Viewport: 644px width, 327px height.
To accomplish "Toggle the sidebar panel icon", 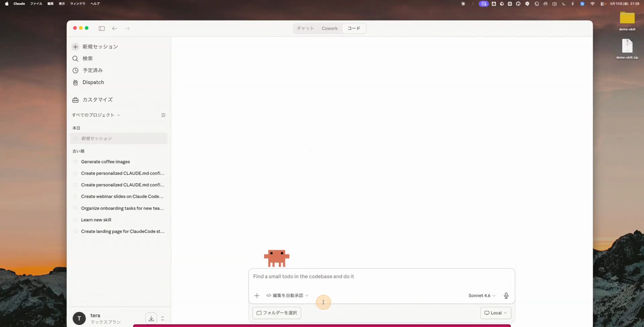I will point(102,29).
